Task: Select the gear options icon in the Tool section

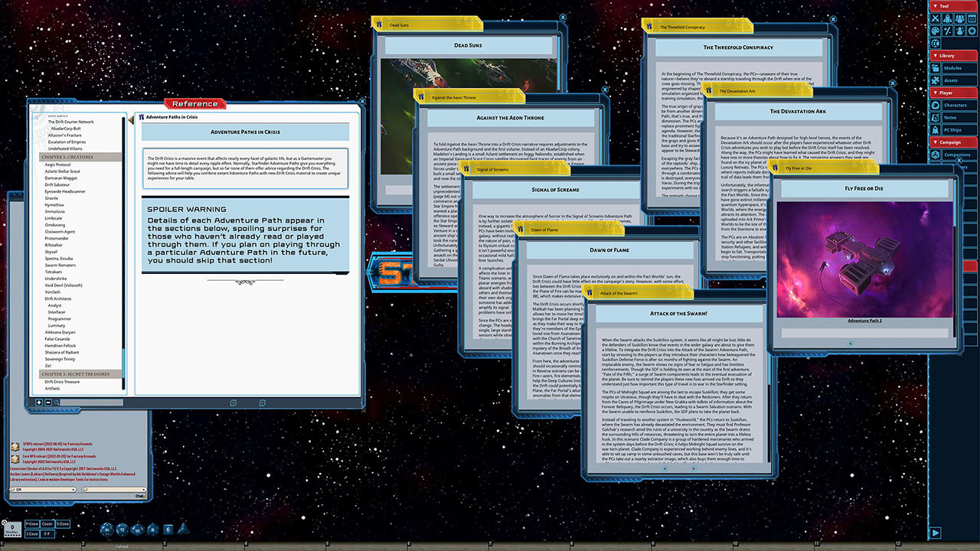Action: click(970, 31)
